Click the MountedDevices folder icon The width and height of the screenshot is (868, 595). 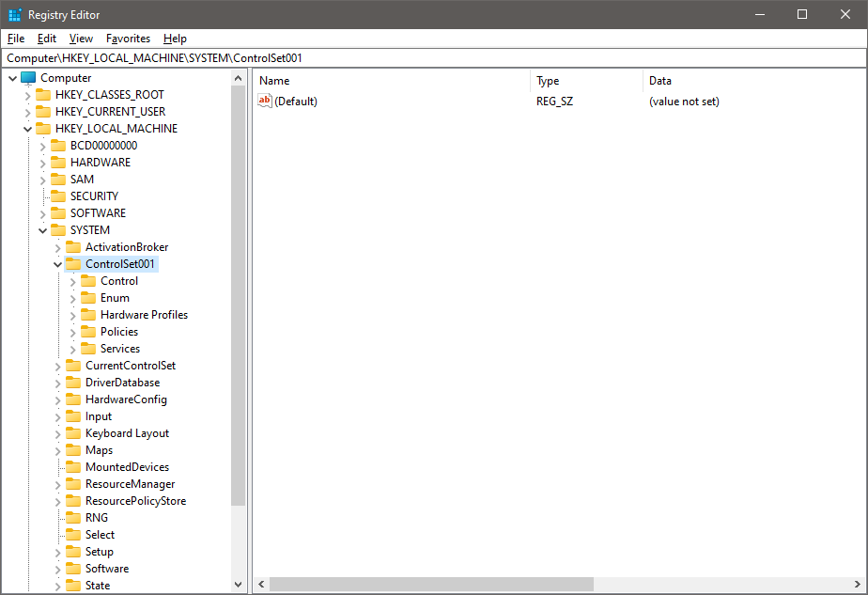coord(73,467)
